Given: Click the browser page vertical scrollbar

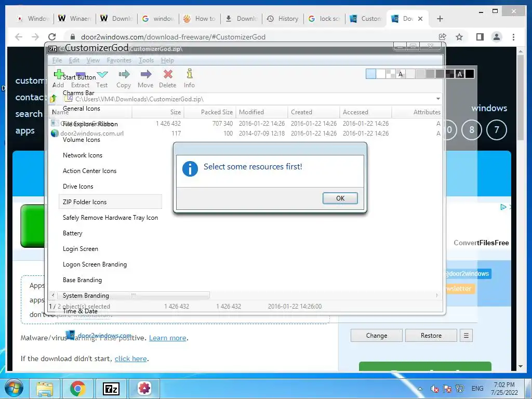Looking at the screenshot, I should coord(521,98).
